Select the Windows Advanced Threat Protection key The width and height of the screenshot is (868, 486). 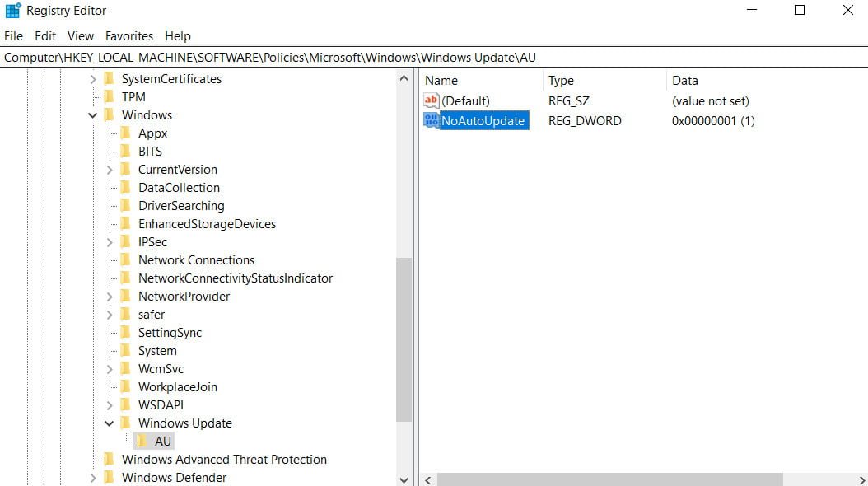[224, 460]
